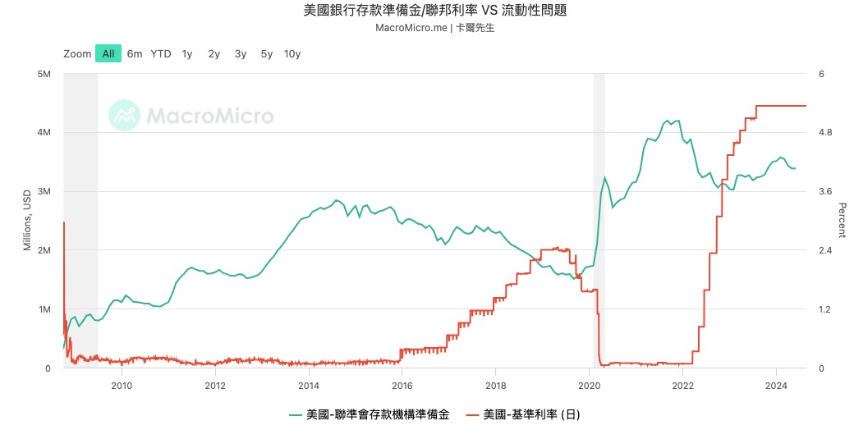
Task: Toggle the 美國-聯準會存款機構準備金 legend series
Action: coord(377,414)
